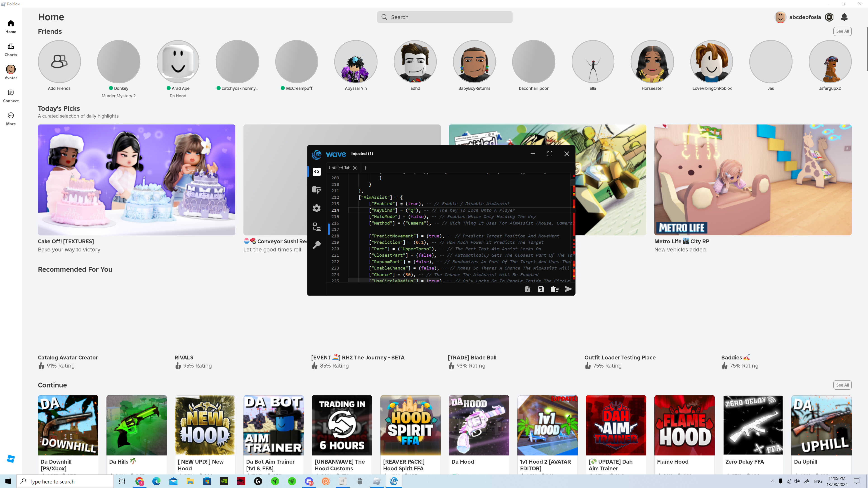Open the More menu in sidebar
Viewport: 868px width, 488px height.
click(x=11, y=119)
